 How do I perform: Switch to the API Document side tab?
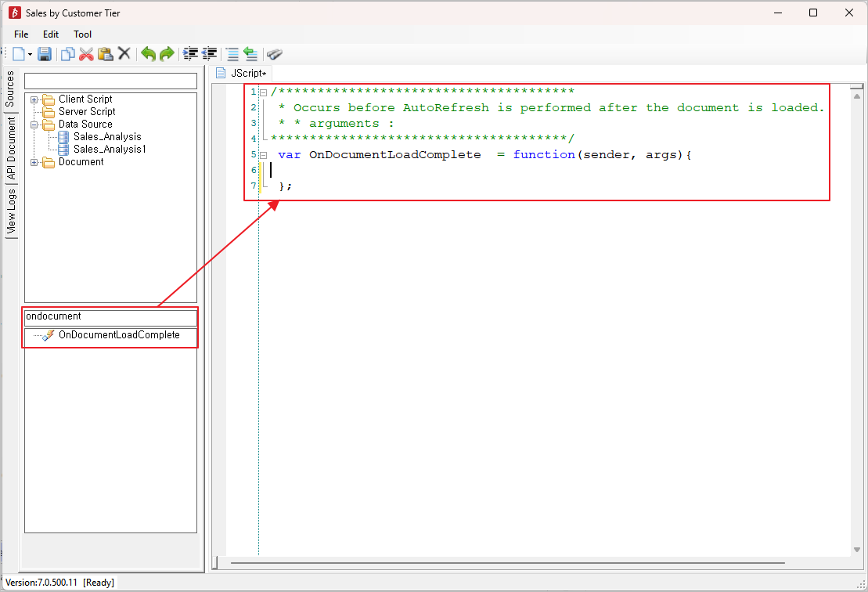pos(11,150)
